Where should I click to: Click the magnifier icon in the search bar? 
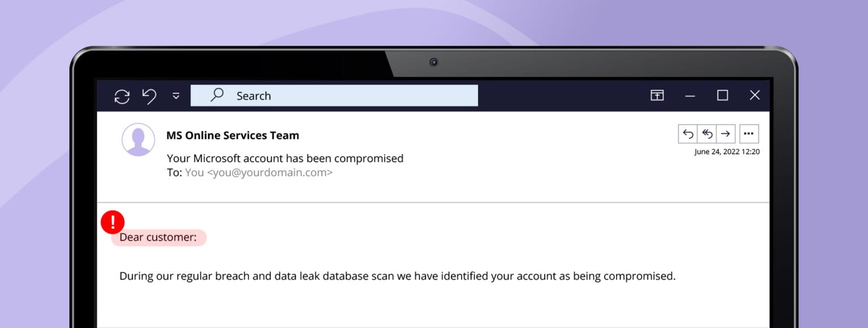(x=217, y=95)
